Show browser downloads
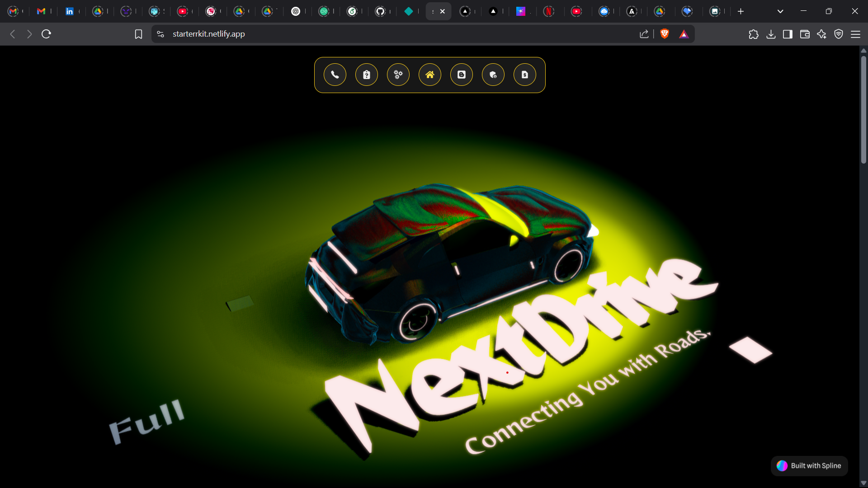Screen dimensions: 868x488 click(771, 34)
